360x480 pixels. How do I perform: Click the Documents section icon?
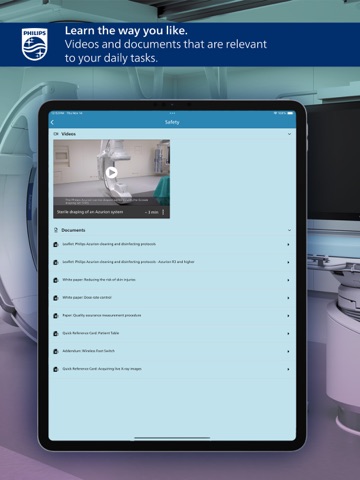56,230
